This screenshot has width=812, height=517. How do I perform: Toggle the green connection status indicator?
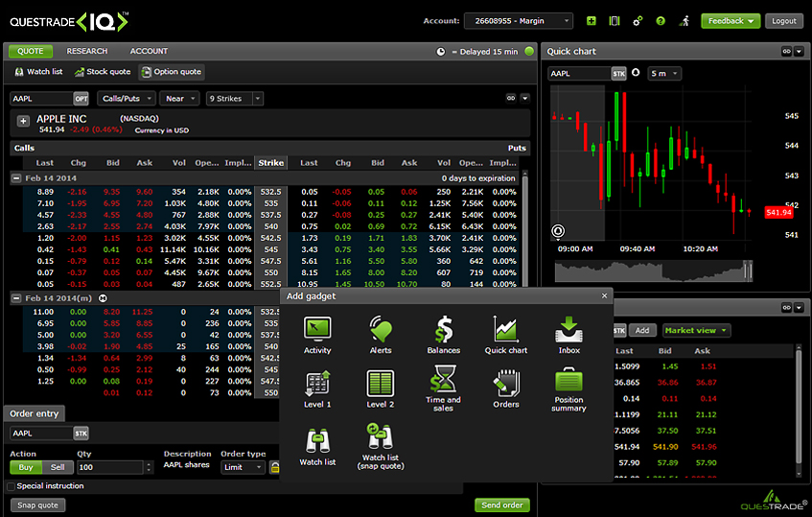pos(529,51)
